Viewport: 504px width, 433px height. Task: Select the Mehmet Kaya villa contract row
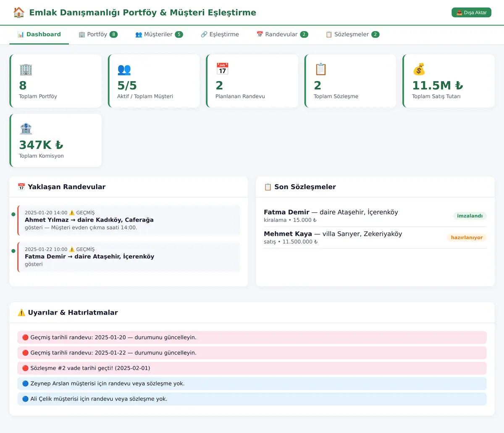pos(375,238)
